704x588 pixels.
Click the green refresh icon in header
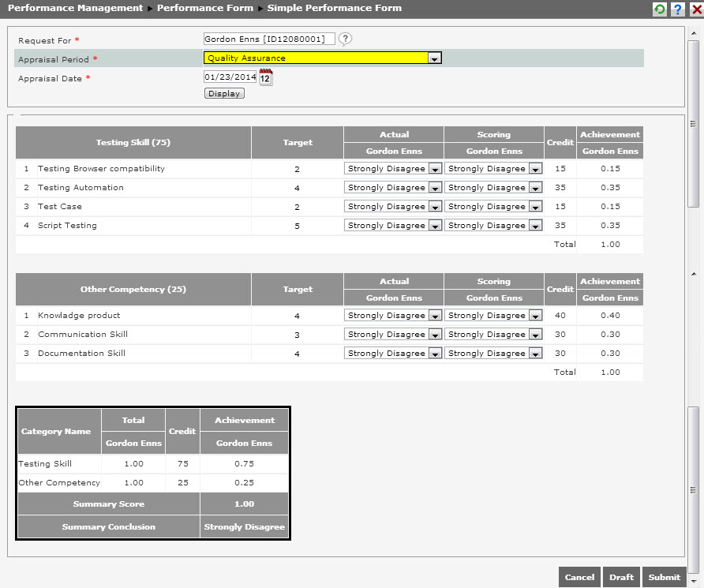[659, 9]
